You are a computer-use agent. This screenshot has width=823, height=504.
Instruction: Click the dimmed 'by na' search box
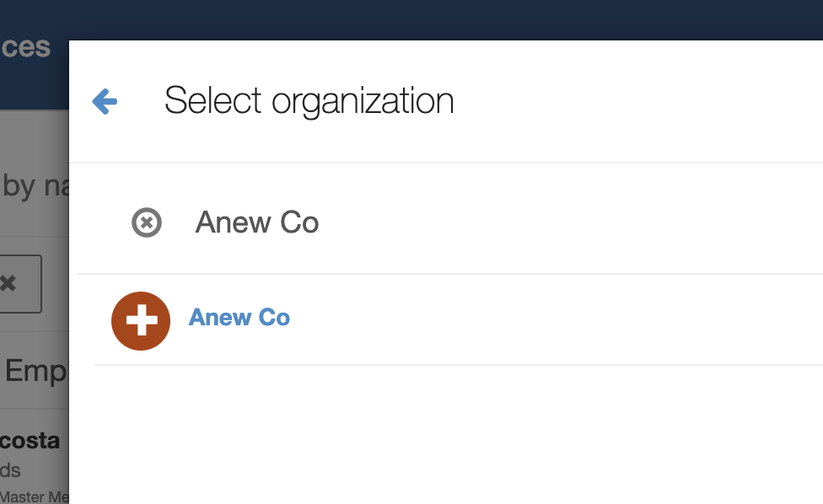click(35, 187)
